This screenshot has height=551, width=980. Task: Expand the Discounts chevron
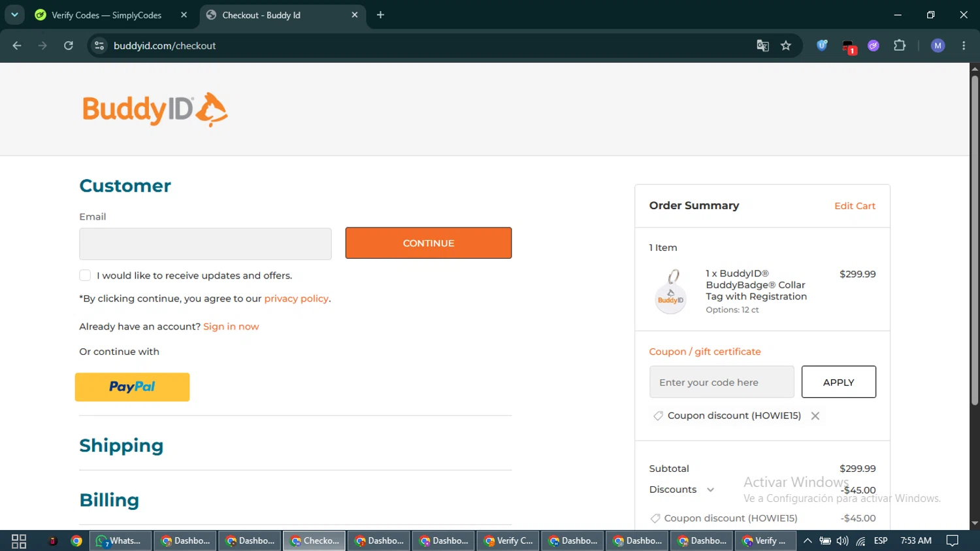[x=710, y=490]
